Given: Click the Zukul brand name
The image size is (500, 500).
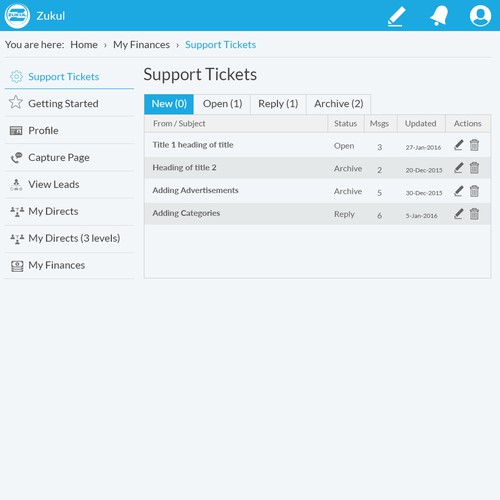Looking at the screenshot, I should coord(51,16).
